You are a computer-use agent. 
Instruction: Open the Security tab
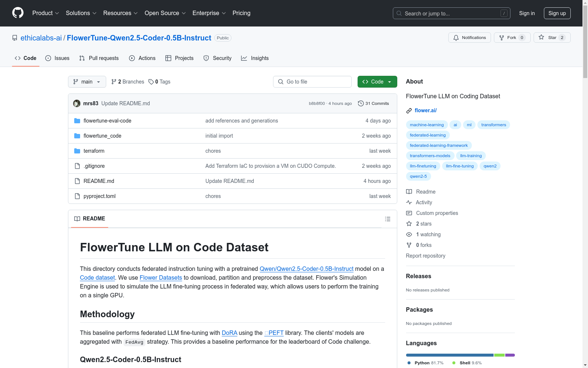click(218, 58)
